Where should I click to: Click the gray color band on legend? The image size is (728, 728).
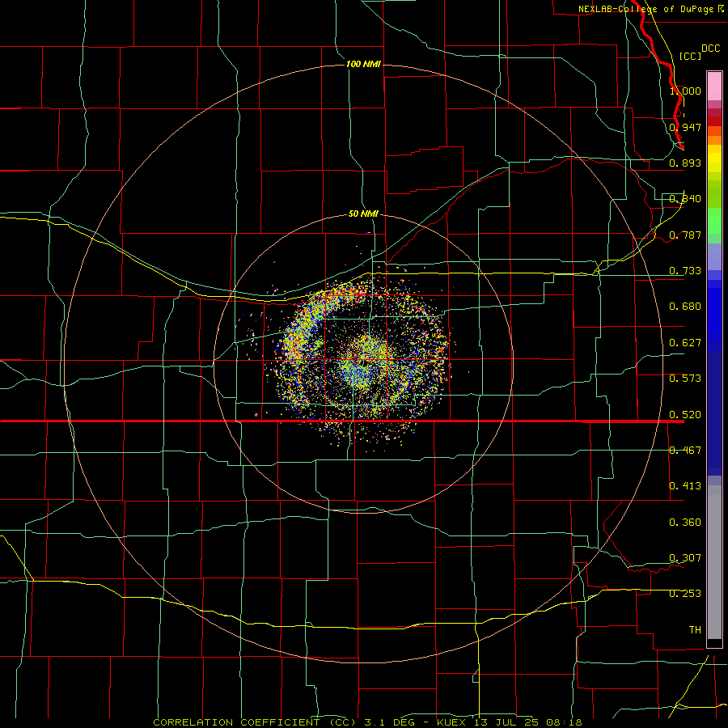point(714,562)
